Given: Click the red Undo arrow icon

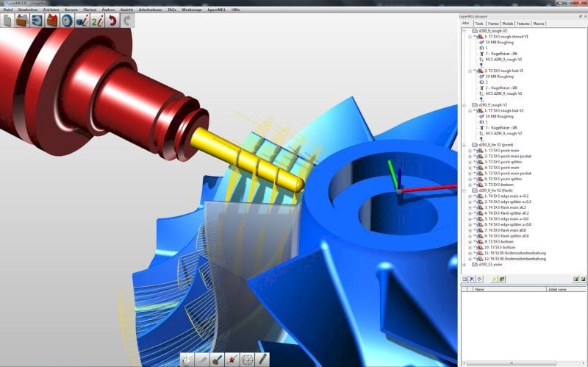Looking at the screenshot, I should click(x=112, y=21).
